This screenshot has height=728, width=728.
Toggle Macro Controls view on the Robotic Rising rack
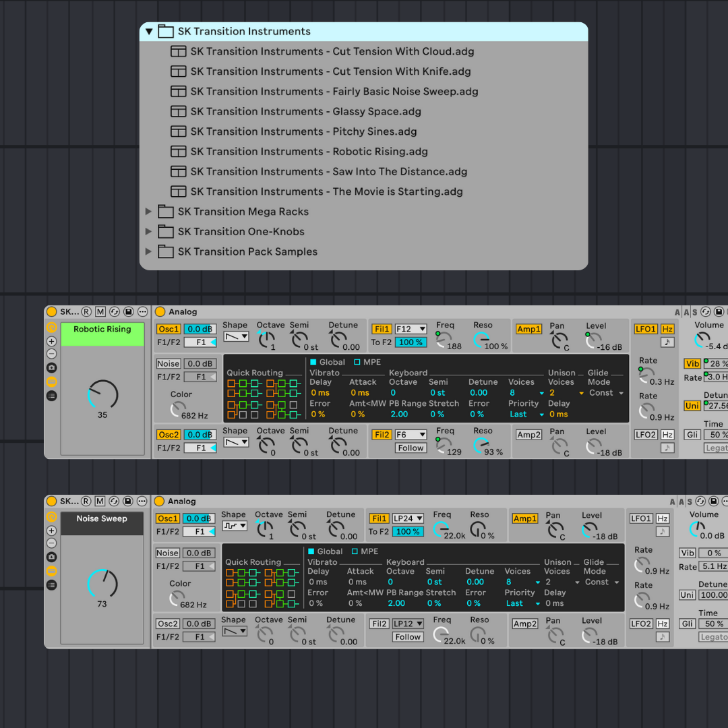click(51, 382)
